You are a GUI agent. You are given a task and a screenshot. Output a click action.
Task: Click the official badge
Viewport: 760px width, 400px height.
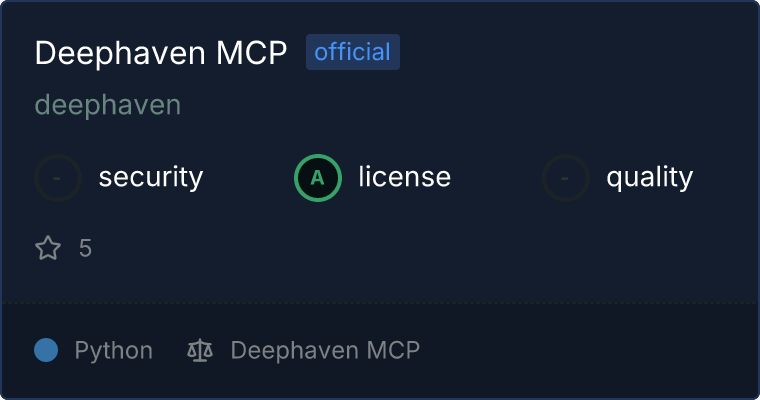[x=353, y=52]
